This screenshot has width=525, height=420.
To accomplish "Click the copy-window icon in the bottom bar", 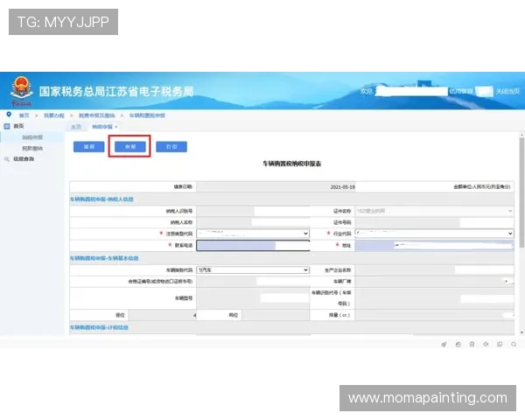I will tap(500, 344).
